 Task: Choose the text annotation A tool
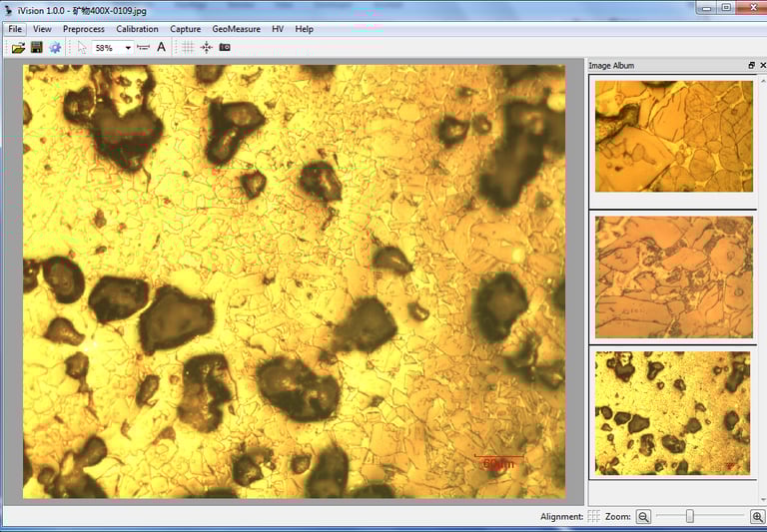pyautogui.click(x=162, y=48)
